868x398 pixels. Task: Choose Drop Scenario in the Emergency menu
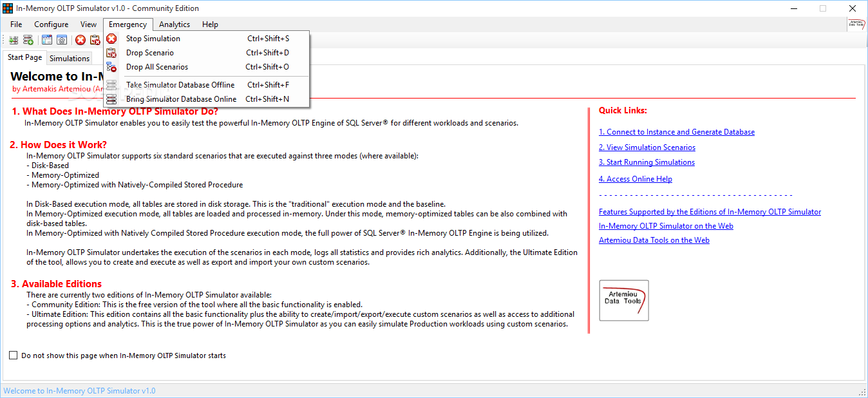point(207,53)
